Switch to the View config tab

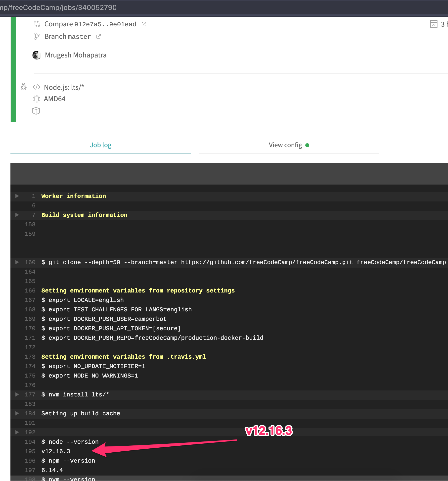pyautogui.click(x=285, y=145)
